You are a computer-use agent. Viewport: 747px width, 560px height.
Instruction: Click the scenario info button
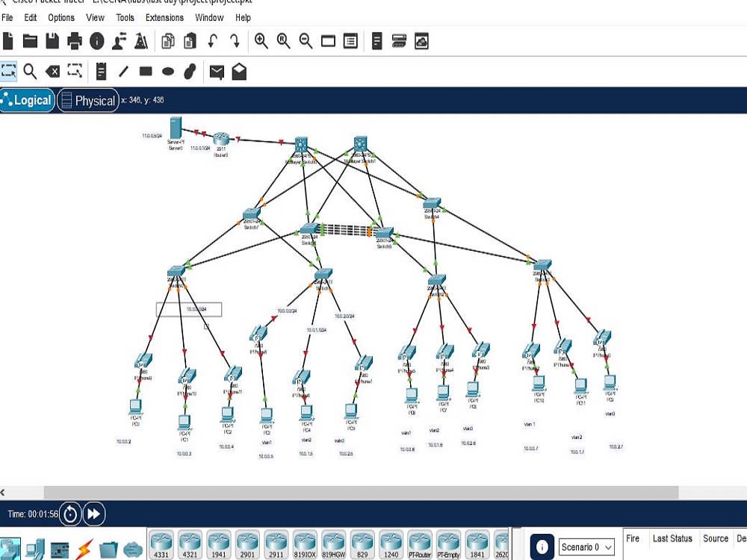542,547
